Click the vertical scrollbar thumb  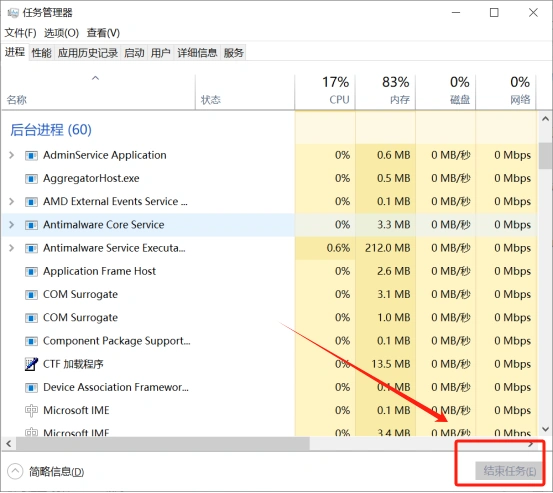545,156
